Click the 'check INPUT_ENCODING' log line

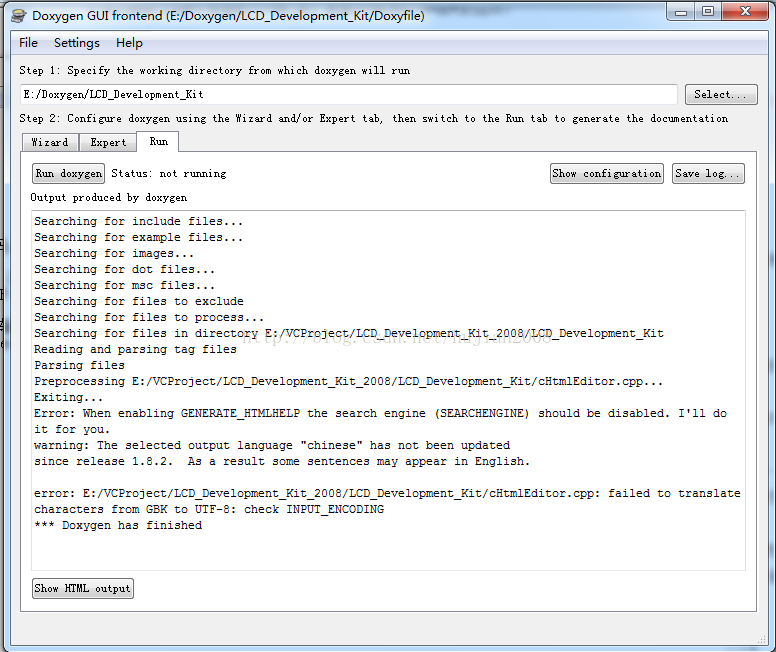point(209,509)
